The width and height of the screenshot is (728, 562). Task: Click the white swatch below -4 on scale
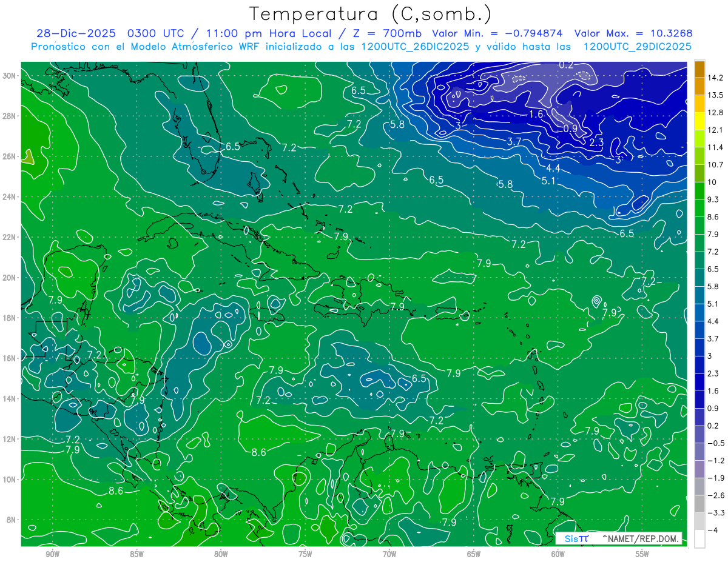[x=699, y=539]
